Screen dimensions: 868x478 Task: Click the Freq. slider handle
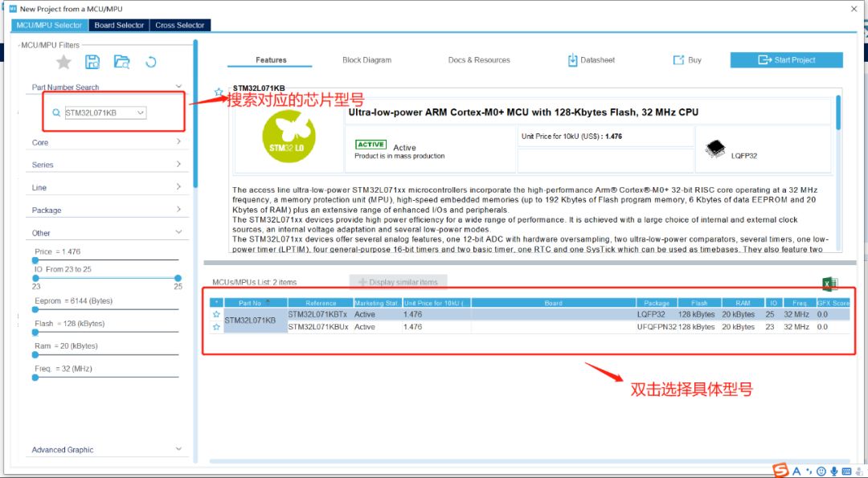pos(35,378)
